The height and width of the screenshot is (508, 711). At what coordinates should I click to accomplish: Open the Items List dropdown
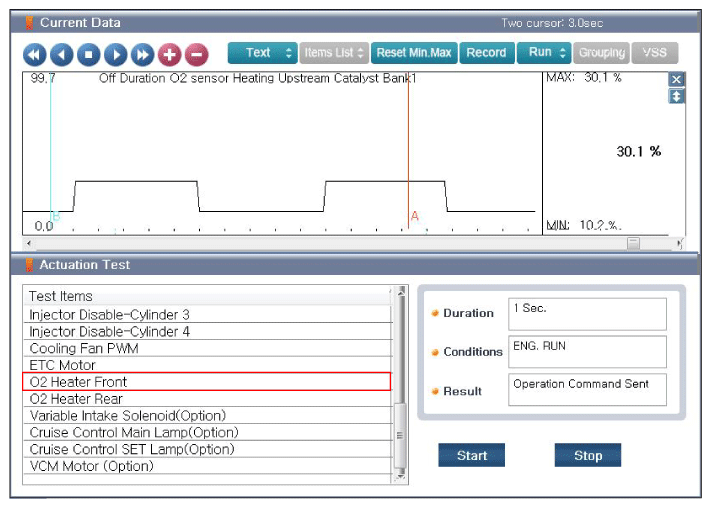pos(333,53)
